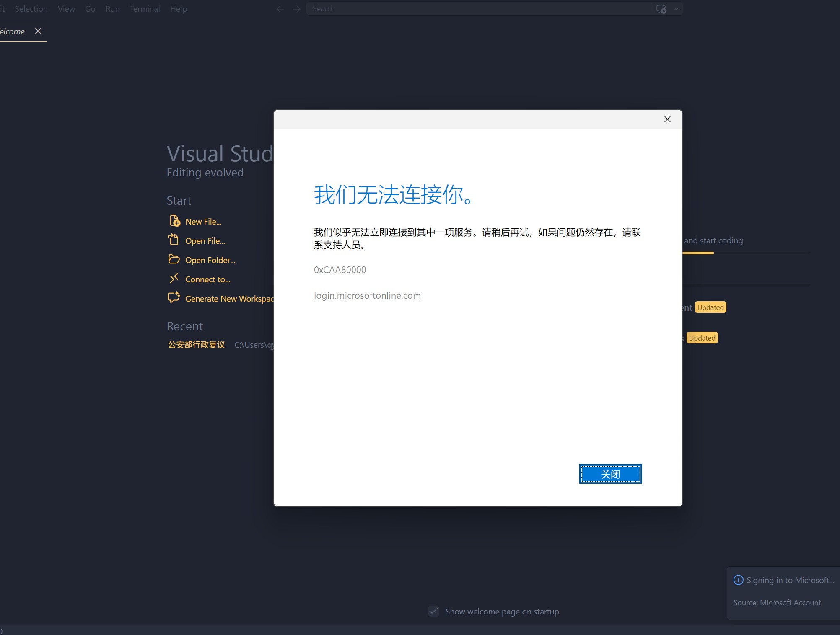Start a New File... link
Image resolution: width=840 pixels, height=635 pixels.
tap(203, 222)
